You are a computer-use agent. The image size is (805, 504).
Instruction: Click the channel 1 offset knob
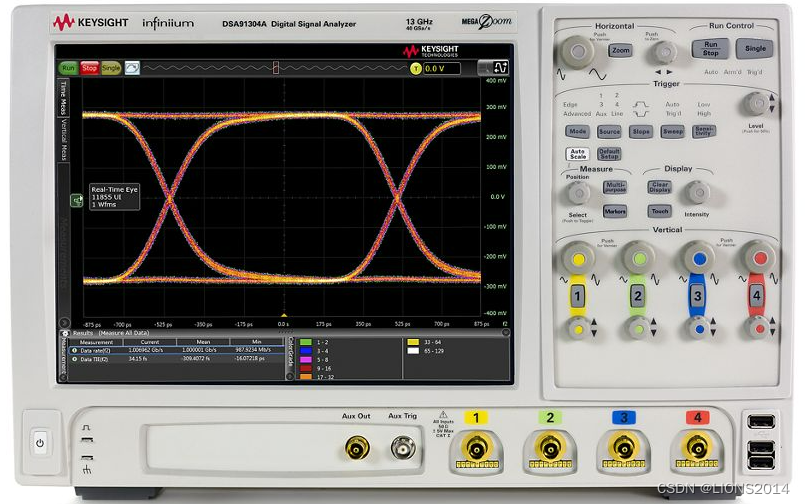click(579, 328)
